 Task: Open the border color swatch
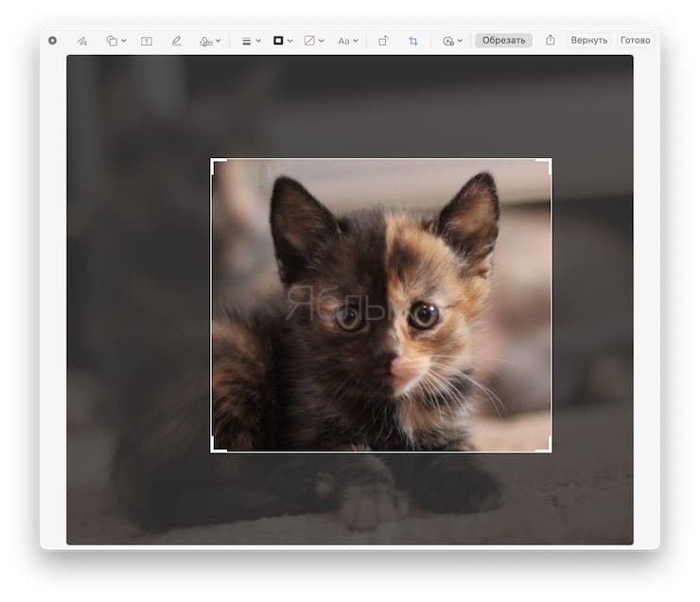[283, 41]
